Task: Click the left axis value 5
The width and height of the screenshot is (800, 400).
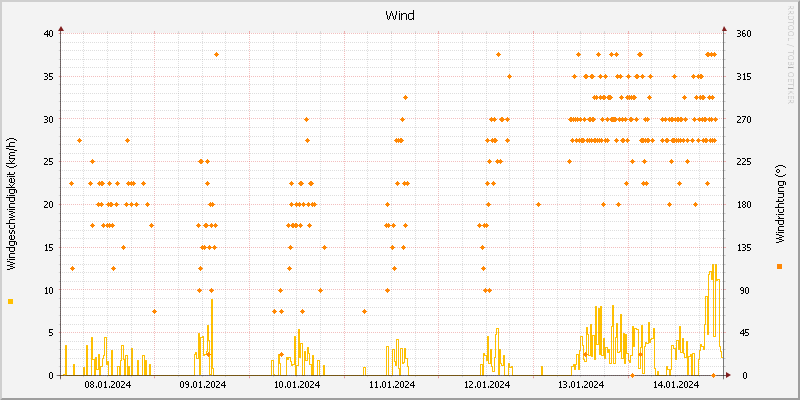Action: pyautogui.click(x=51, y=333)
